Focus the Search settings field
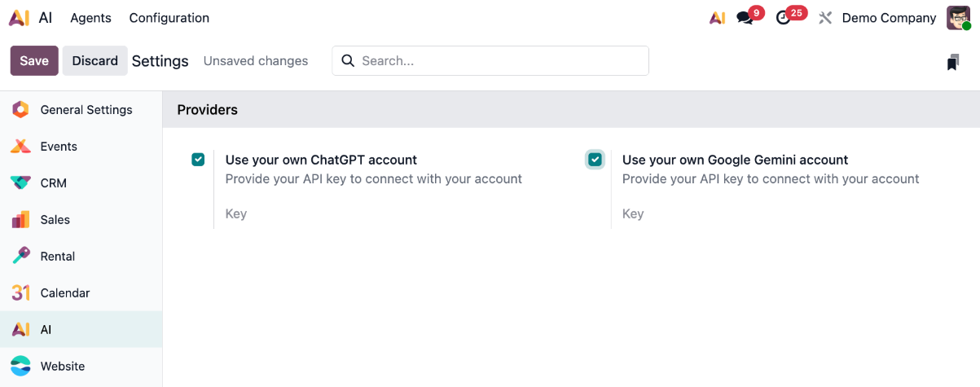Viewport: 980px width, 387px height. click(490, 61)
